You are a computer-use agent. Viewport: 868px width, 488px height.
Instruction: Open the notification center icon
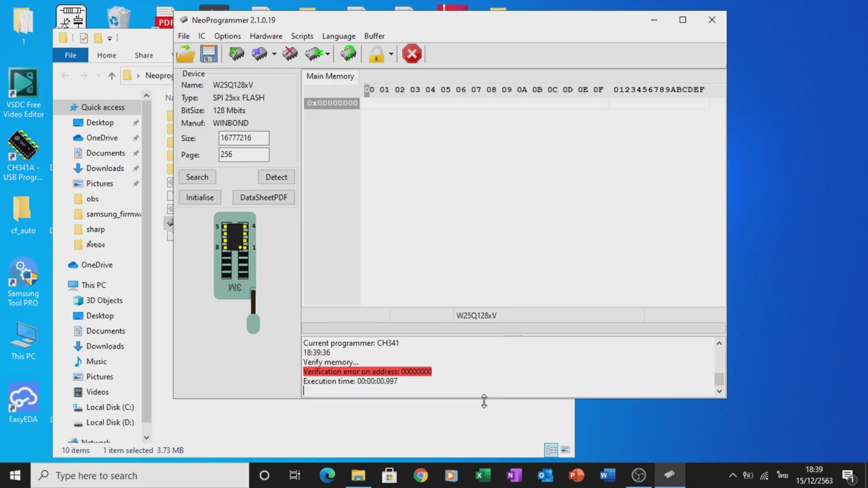point(848,475)
